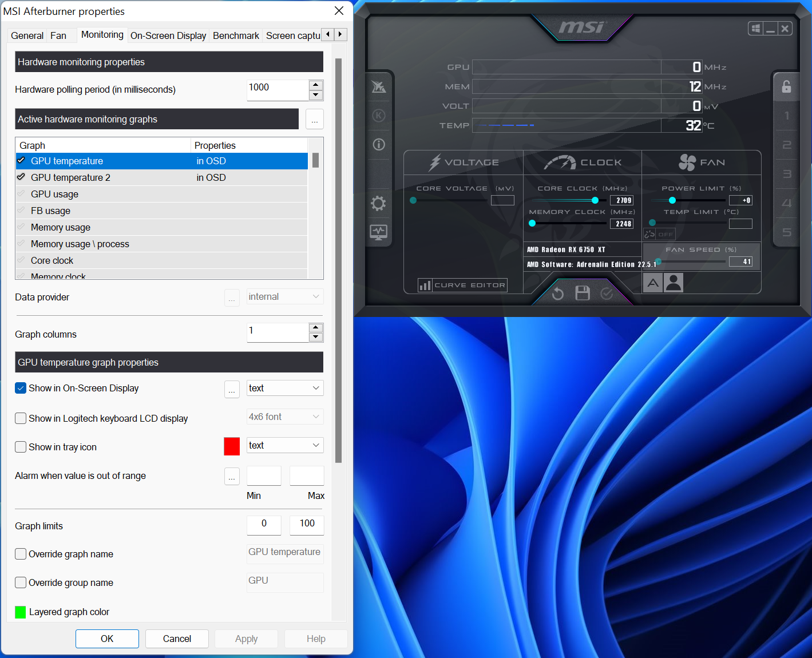Image resolution: width=812 pixels, height=658 pixels.
Task: Click ellipsis next to Active hardware monitoring graphs
Action: coord(315,119)
